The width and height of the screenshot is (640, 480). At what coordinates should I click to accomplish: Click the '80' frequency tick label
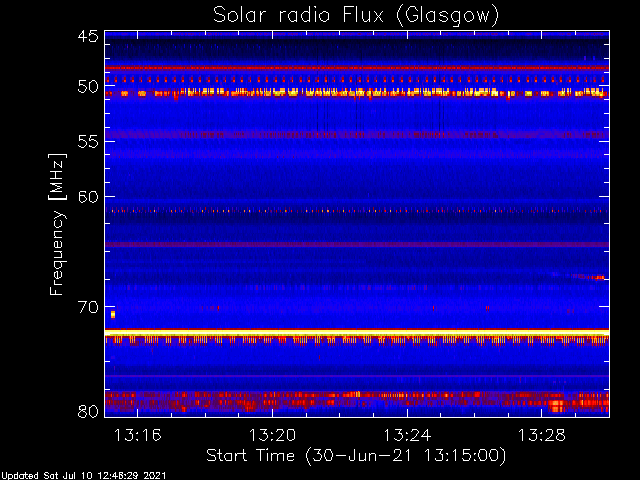pyautogui.click(x=88, y=411)
